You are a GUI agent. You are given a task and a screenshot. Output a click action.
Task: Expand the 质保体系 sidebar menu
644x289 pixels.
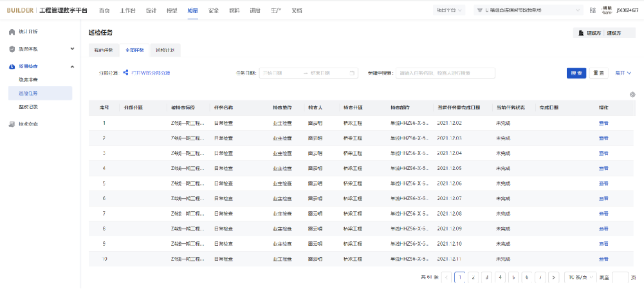point(72,48)
